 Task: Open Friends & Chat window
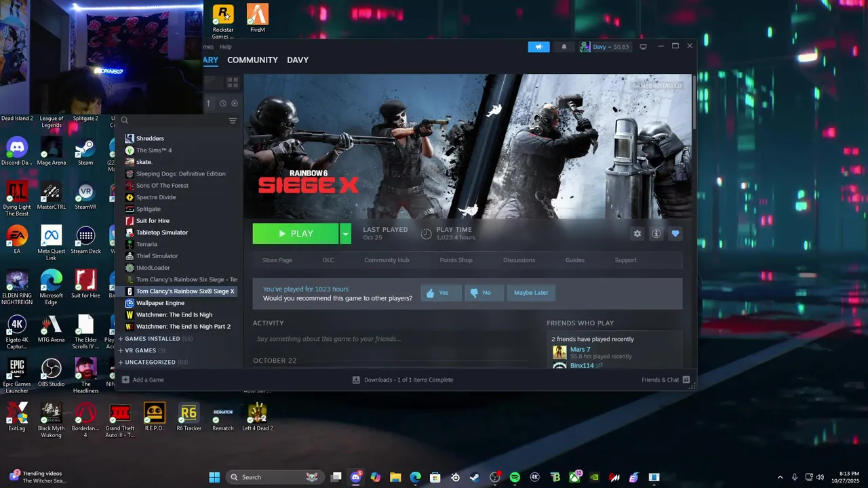[x=665, y=380]
